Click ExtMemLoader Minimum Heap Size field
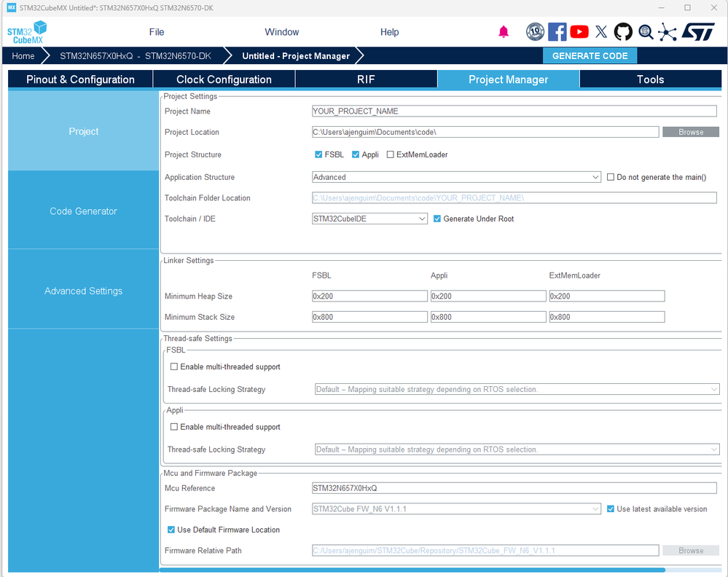Viewport: 728px width, 577px height. (607, 296)
